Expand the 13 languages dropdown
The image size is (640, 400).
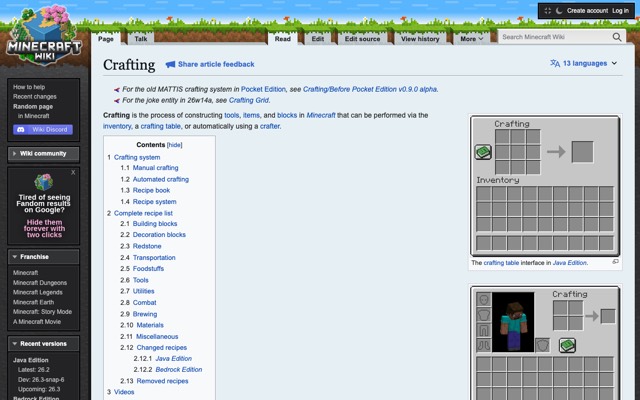tap(583, 63)
